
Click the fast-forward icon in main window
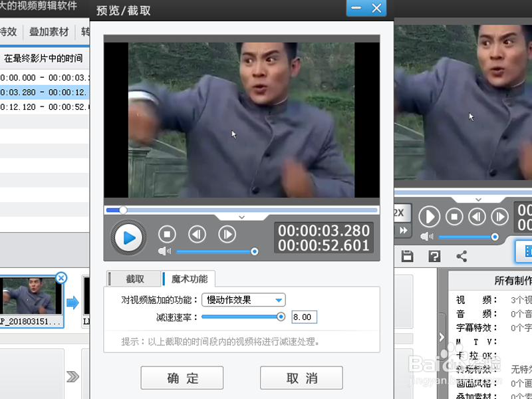point(403,231)
